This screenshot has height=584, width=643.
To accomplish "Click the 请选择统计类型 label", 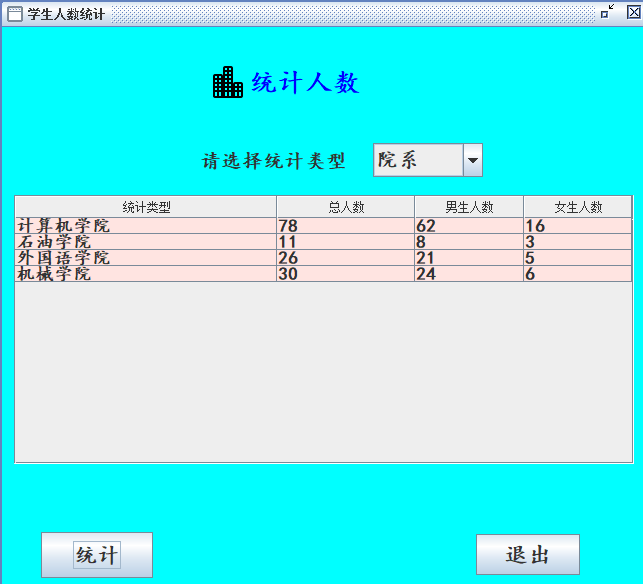I will click(x=274, y=161).
